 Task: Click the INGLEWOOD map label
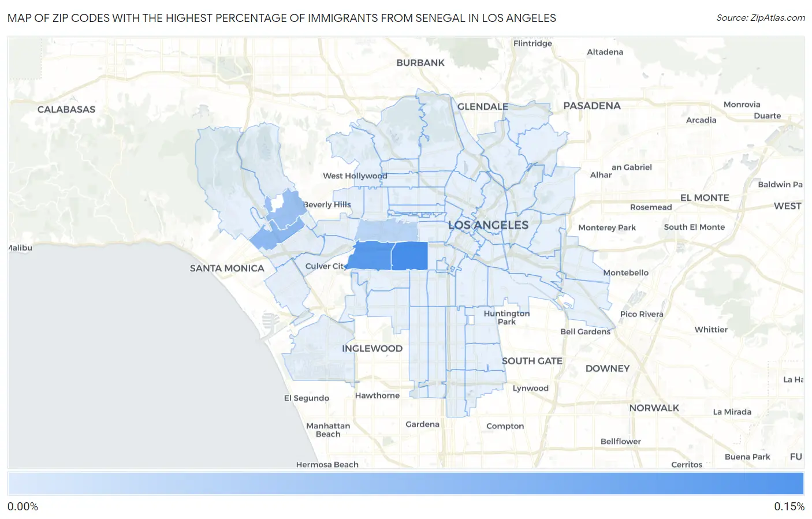pos(372,349)
